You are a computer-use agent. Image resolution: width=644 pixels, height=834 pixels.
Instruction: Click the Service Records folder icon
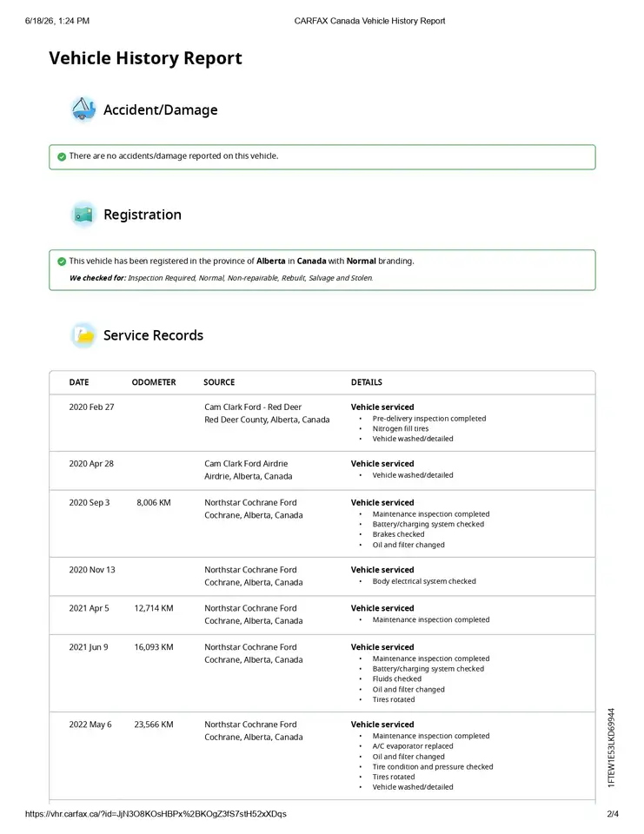[x=83, y=335]
